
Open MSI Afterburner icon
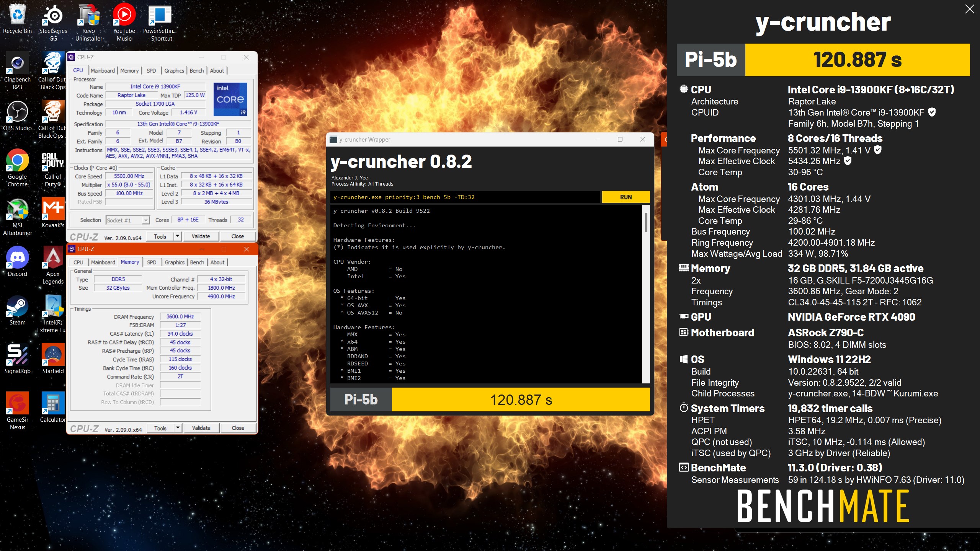point(17,217)
